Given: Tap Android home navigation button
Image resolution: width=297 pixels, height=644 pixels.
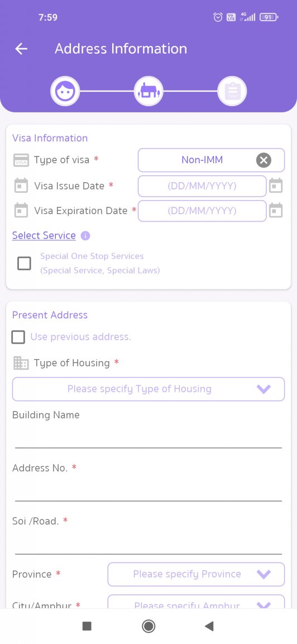Looking at the screenshot, I should 148,626.
